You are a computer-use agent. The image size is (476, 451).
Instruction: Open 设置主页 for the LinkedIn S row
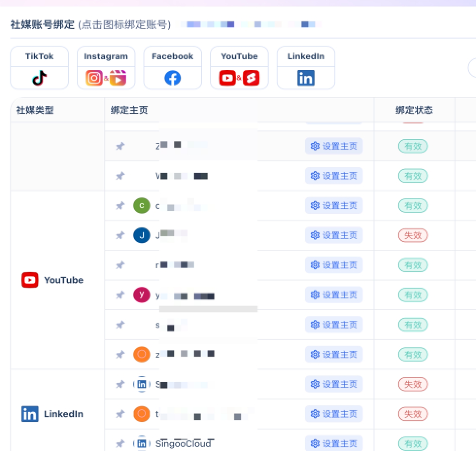(334, 384)
